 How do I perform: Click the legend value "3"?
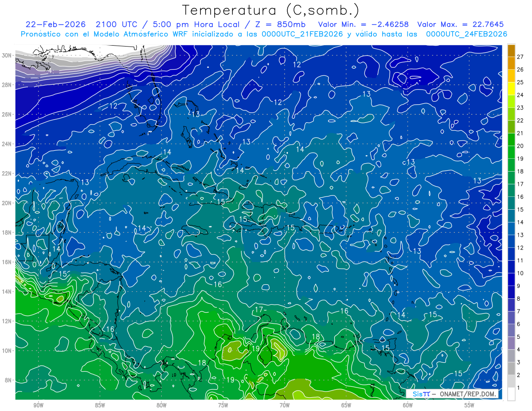(x=519, y=362)
